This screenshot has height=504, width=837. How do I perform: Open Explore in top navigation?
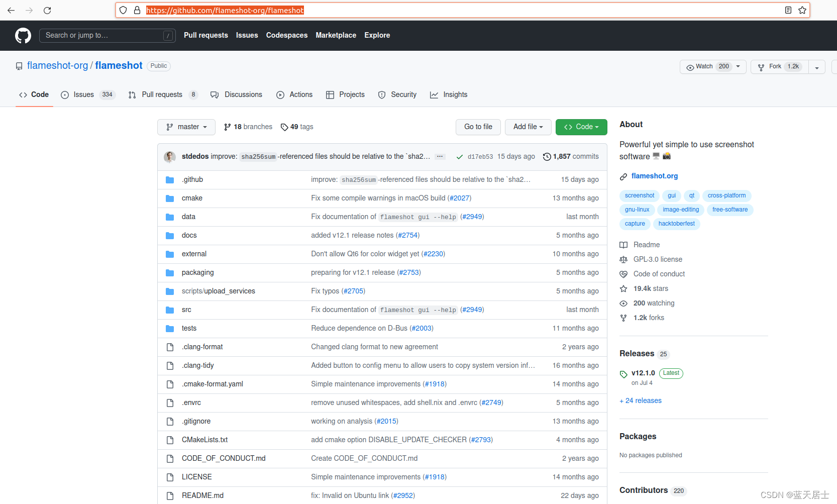(377, 36)
